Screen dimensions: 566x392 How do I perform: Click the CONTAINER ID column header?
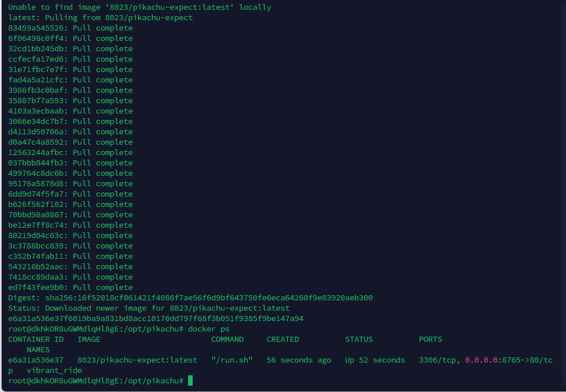36,340
